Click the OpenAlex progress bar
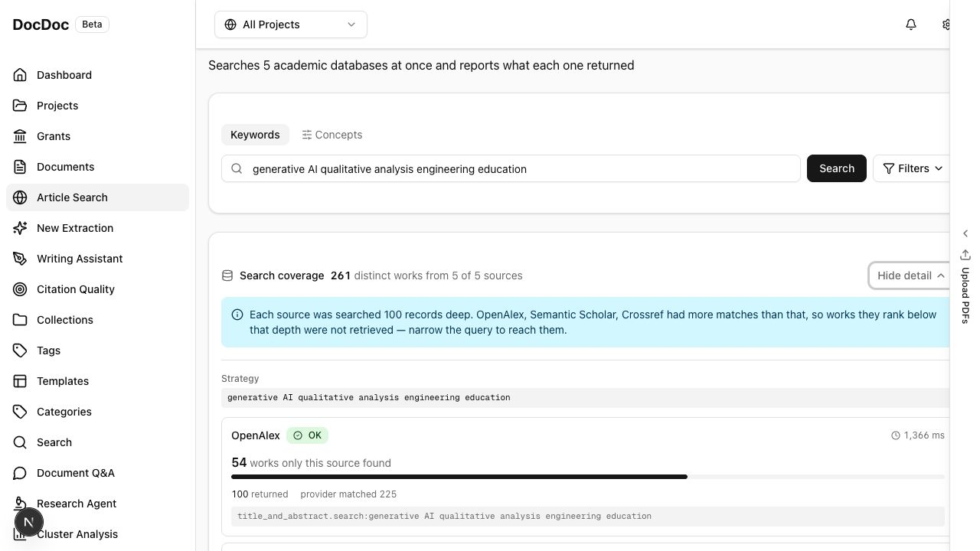This screenshot has height=551, width=980. coord(588,477)
